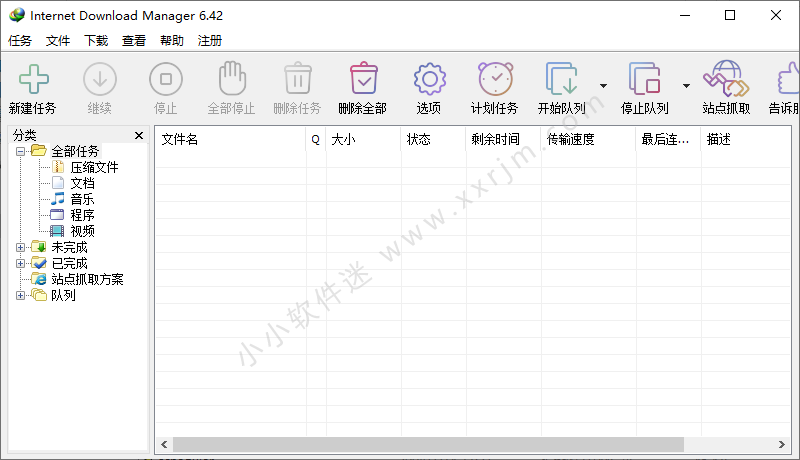Image resolution: width=800 pixels, height=460 pixels.
Task: Sort by the 大小 column header
Action: pyautogui.click(x=363, y=139)
